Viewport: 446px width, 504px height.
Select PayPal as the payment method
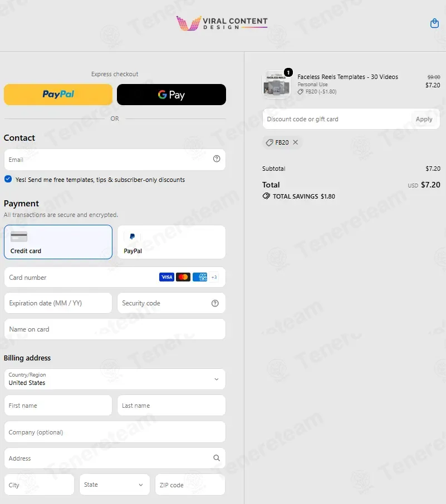point(171,242)
